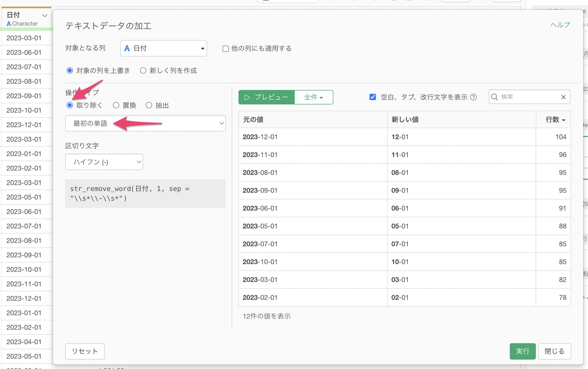Select 新しく列を作成 radio option
Viewport: 588px width, 369px height.
coord(143,71)
